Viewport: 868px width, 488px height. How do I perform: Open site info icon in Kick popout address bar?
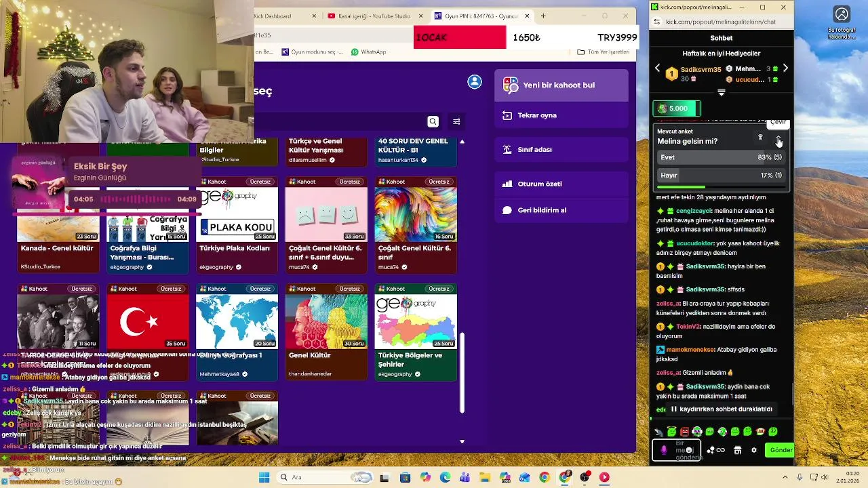[x=656, y=22]
